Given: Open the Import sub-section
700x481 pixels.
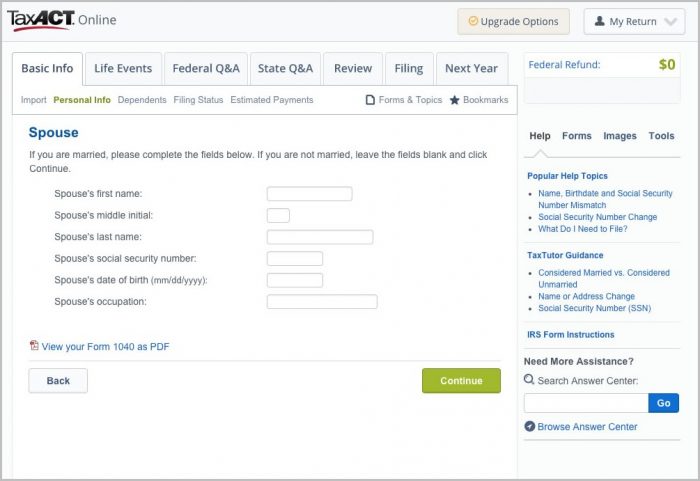Looking at the screenshot, I should click(33, 100).
